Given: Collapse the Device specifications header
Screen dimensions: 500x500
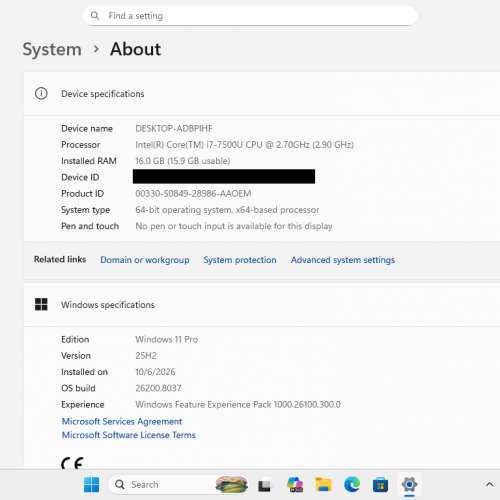Looking at the screenshot, I should pyautogui.click(x=262, y=94).
